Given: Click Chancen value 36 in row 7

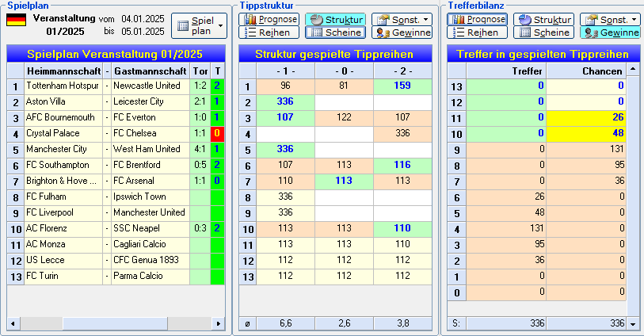Looking at the screenshot, I should (586, 181).
